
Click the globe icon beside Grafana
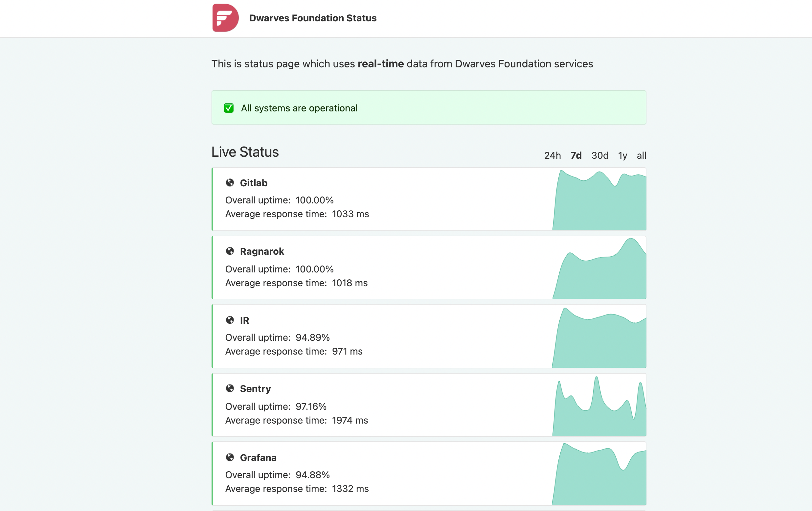click(x=230, y=457)
